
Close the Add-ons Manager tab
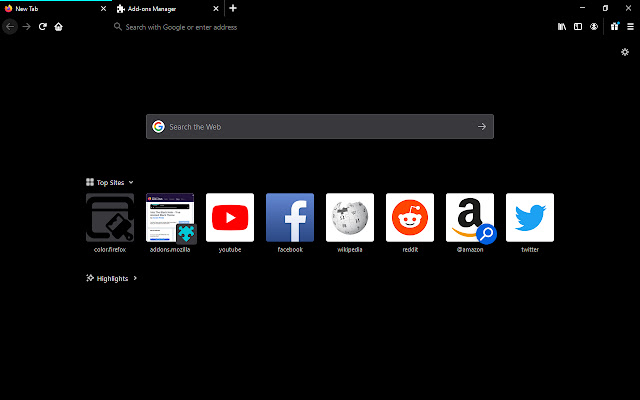click(x=216, y=9)
